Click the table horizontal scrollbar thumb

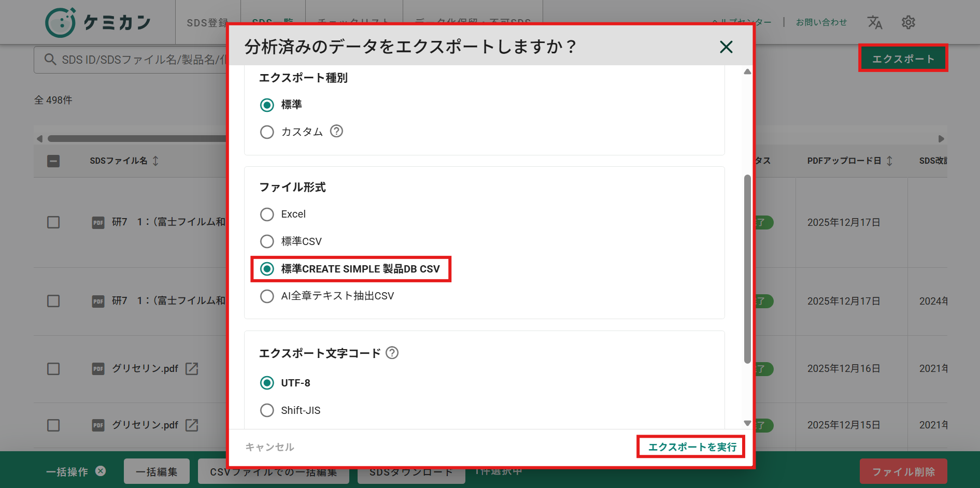coord(137,139)
